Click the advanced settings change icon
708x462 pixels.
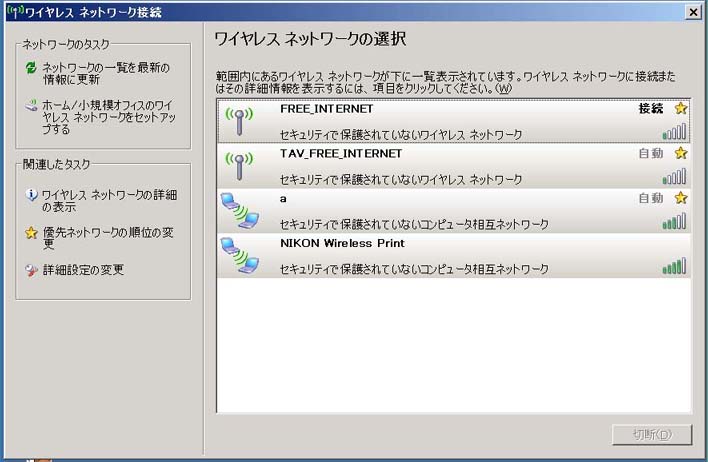click(x=31, y=270)
